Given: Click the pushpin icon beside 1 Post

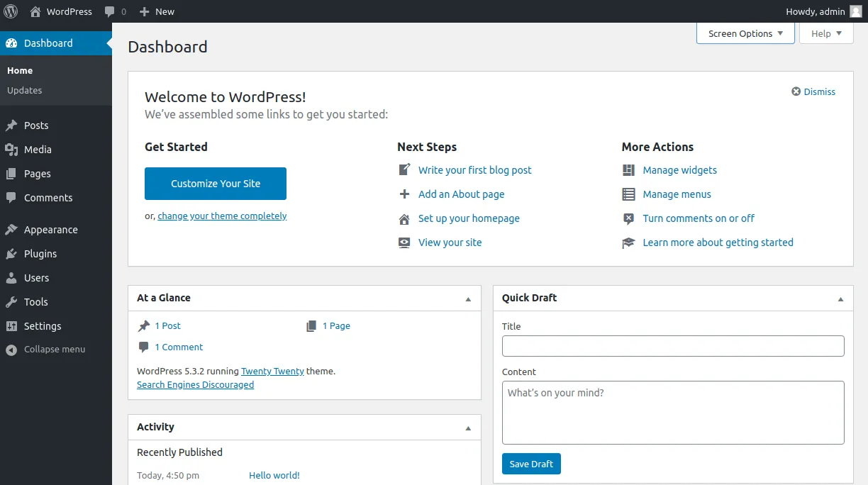Looking at the screenshot, I should point(144,326).
